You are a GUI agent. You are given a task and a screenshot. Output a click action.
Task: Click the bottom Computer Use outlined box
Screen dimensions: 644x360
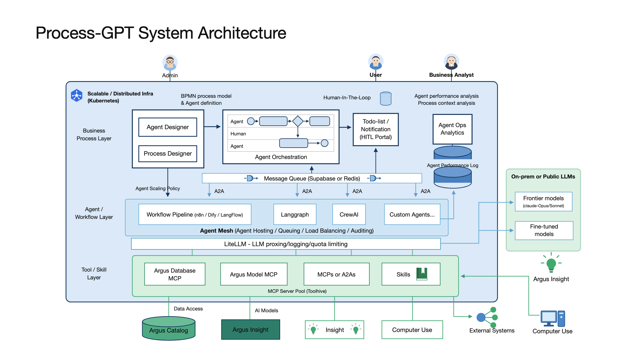[412, 330]
